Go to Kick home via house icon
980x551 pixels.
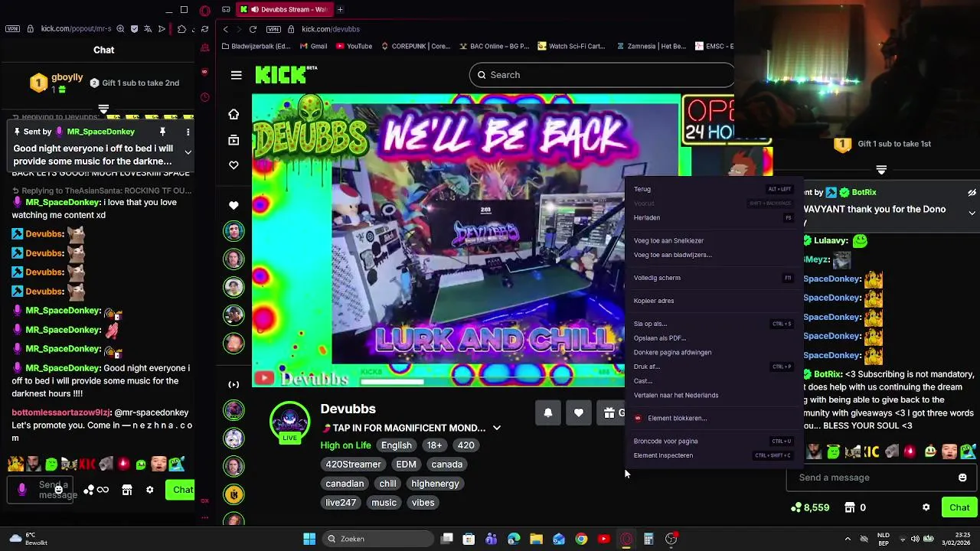pyautogui.click(x=234, y=114)
